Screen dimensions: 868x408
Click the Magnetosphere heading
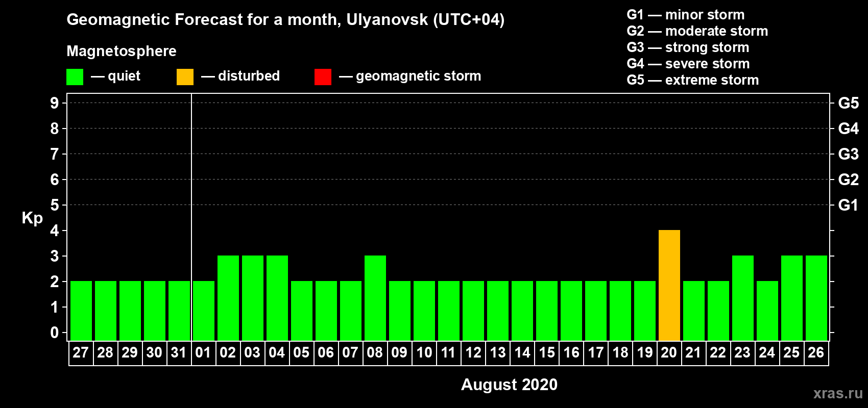[x=122, y=52]
